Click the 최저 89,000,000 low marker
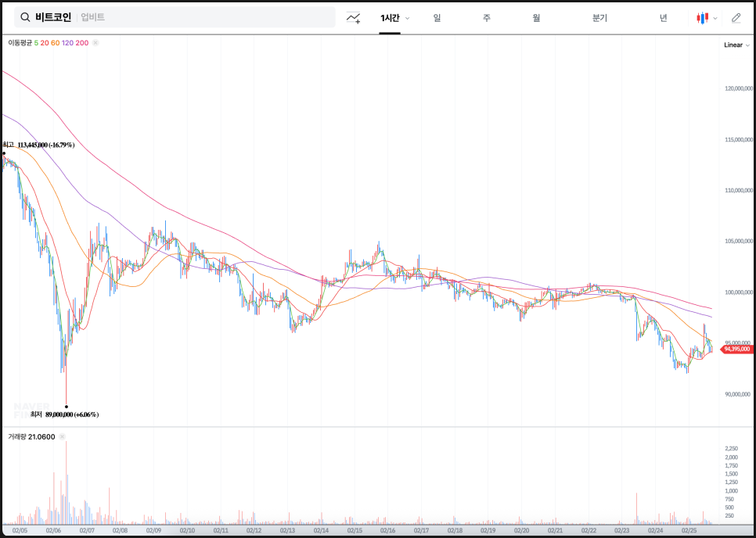The height and width of the screenshot is (538, 756). coord(69,414)
